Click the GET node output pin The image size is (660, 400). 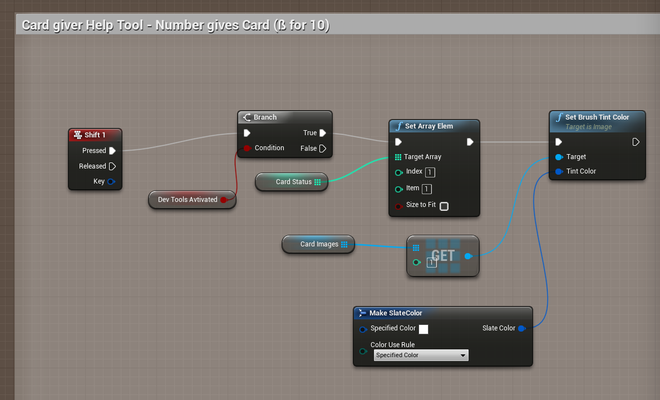(468, 256)
